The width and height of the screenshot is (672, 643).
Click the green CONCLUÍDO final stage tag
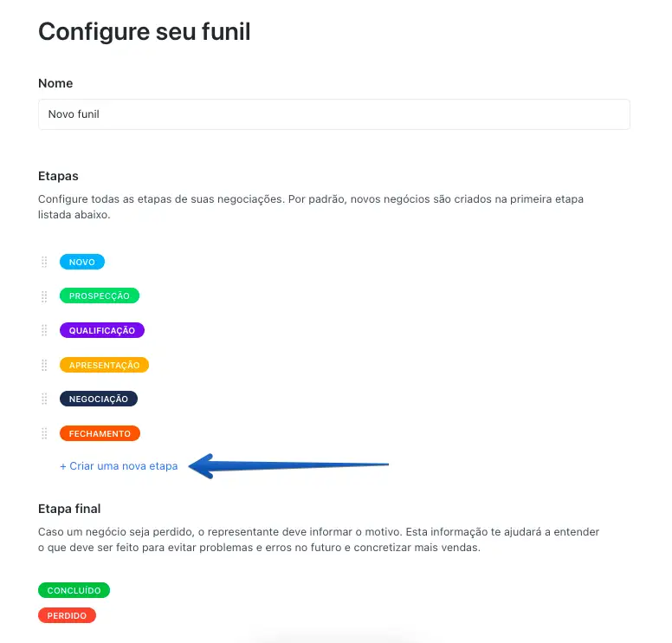tap(74, 590)
